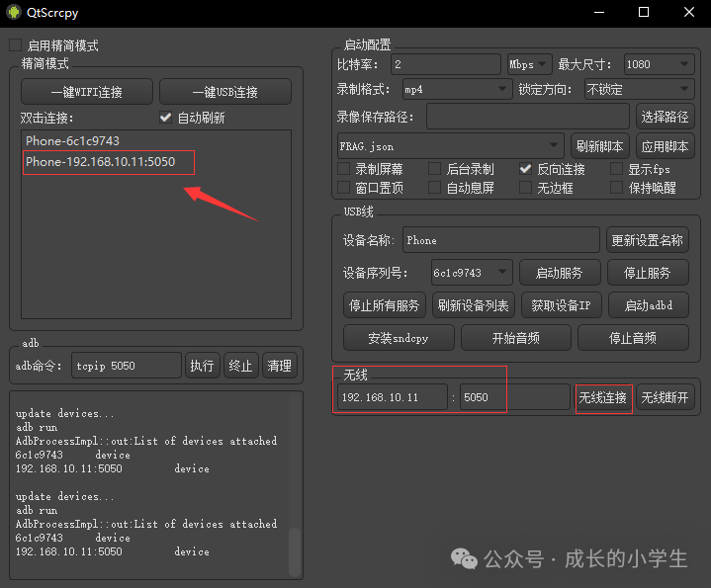Select device Phone-6c1c9743 in list
Image resolution: width=711 pixels, height=588 pixels.
156,141
